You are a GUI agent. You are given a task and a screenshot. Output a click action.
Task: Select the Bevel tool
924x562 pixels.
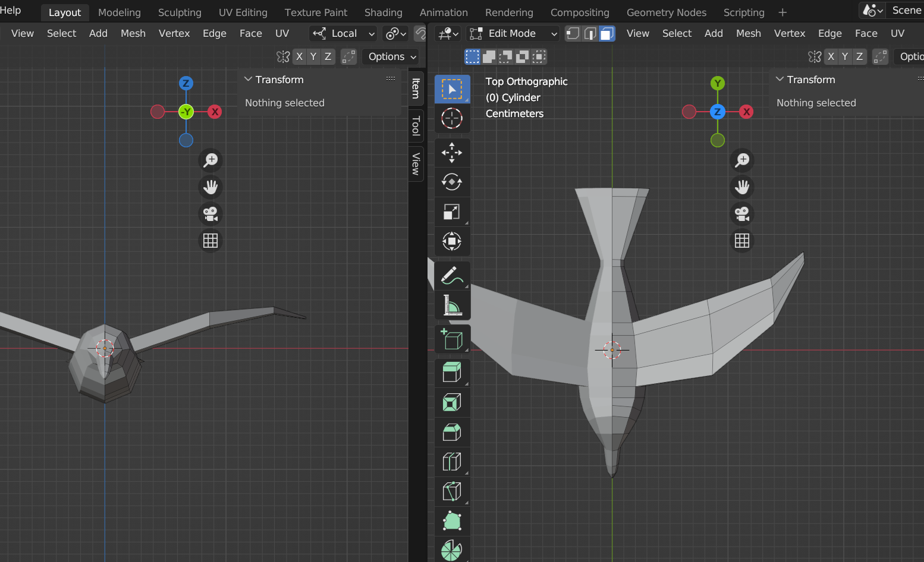[x=452, y=432]
